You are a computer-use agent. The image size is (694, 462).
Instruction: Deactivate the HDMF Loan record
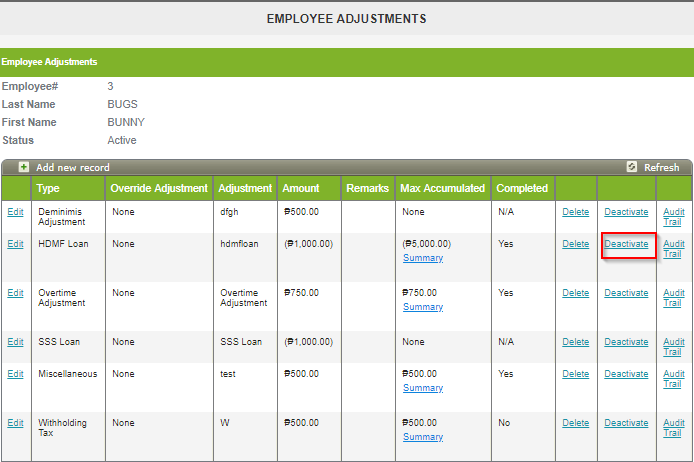(x=626, y=244)
